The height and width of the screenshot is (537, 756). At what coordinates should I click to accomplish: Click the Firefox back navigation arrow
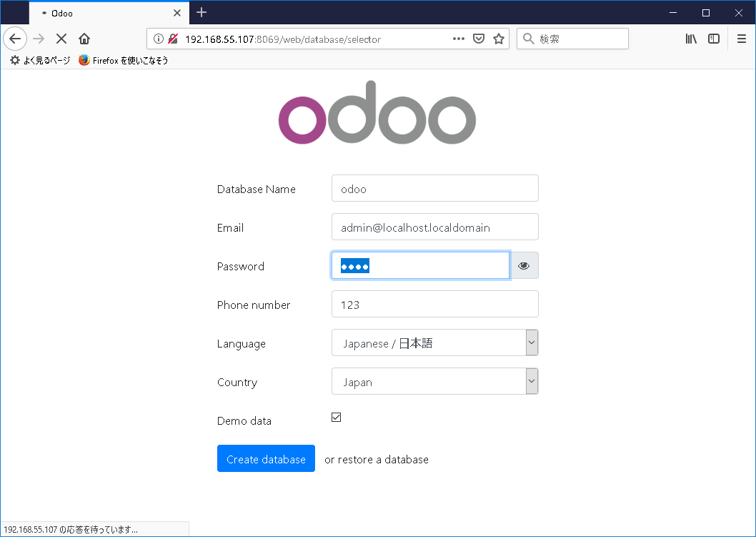tap(15, 39)
